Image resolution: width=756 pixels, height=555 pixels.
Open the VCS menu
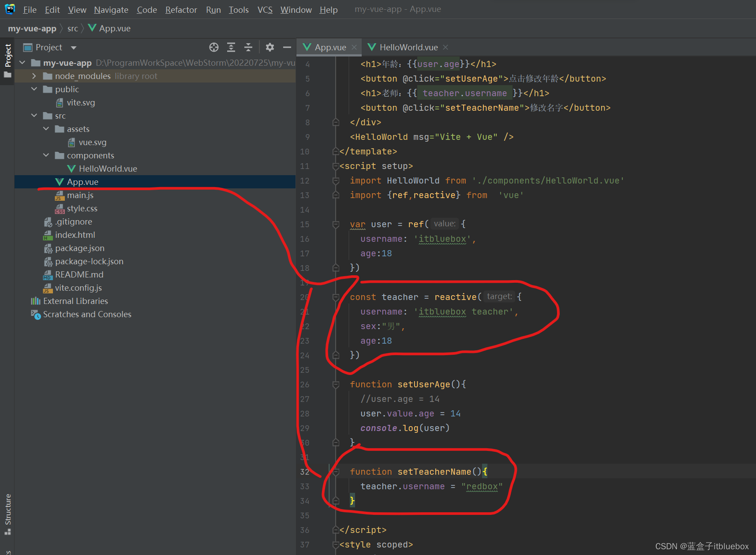coord(265,10)
